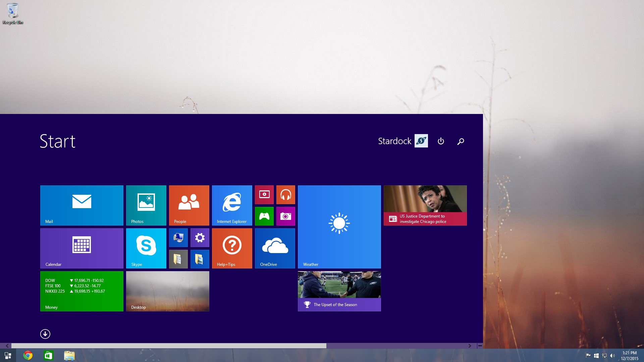The height and width of the screenshot is (362, 644).
Task: Scroll Start menu tiles right
Action: [x=470, y=345]
